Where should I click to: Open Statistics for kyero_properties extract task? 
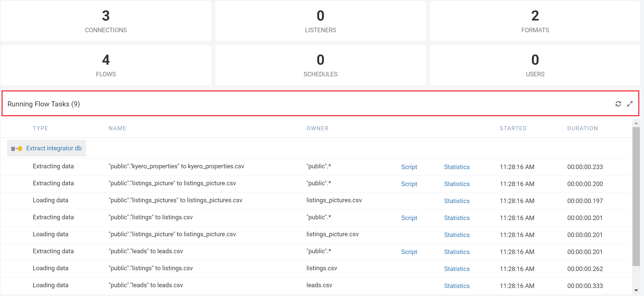457,167
